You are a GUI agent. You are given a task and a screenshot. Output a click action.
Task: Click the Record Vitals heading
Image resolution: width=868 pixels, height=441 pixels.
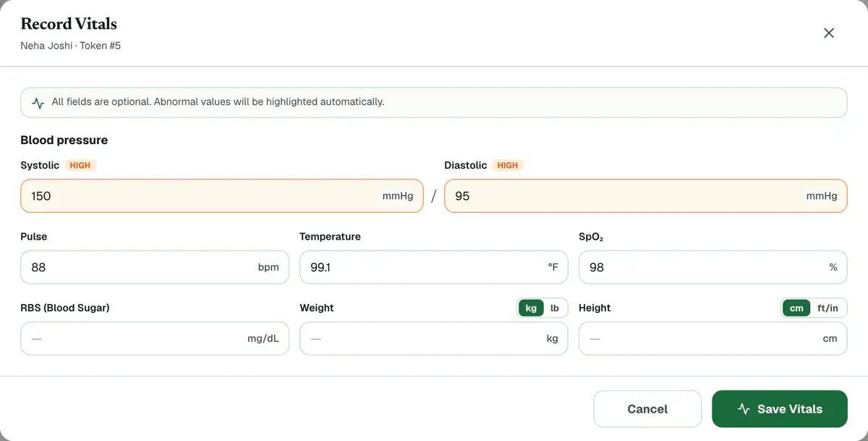pos(69,24)
